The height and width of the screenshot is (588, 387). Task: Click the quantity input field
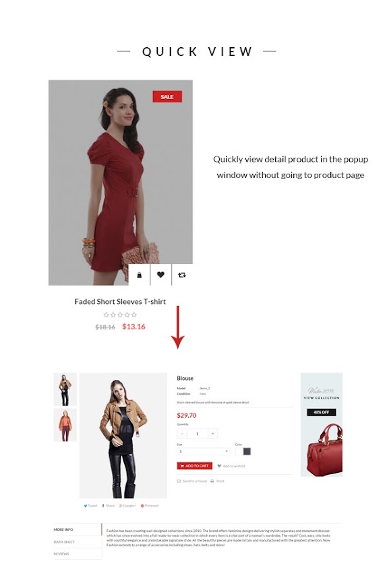point(198,434)
